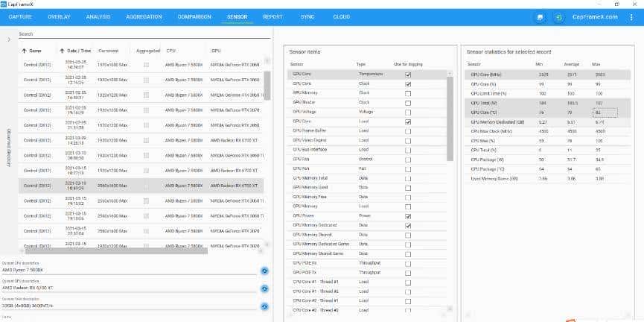Click the record list horizontal scroll-left arrow
Image resolution: width=644 pixels, height=322 pixels.
point(22,250)
